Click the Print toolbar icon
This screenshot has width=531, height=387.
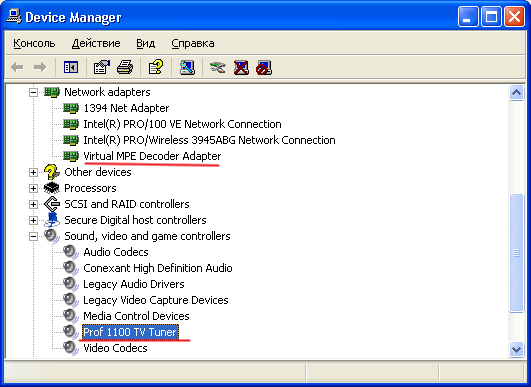pos(125,67)
